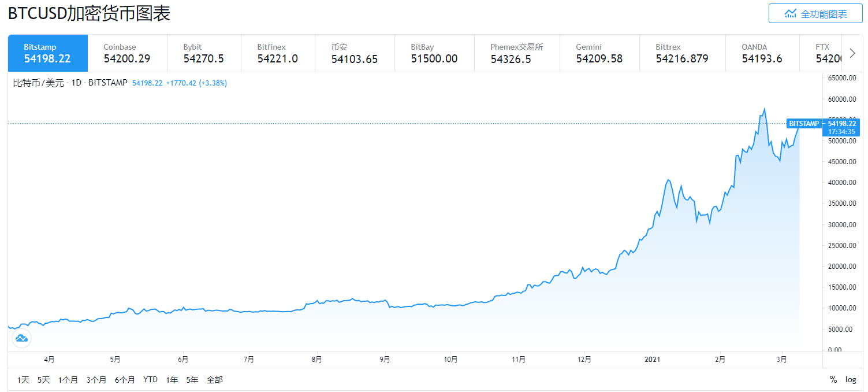Select 全部 to show all data
Viewport: 868px width, 392px height.
click(214, 380)
